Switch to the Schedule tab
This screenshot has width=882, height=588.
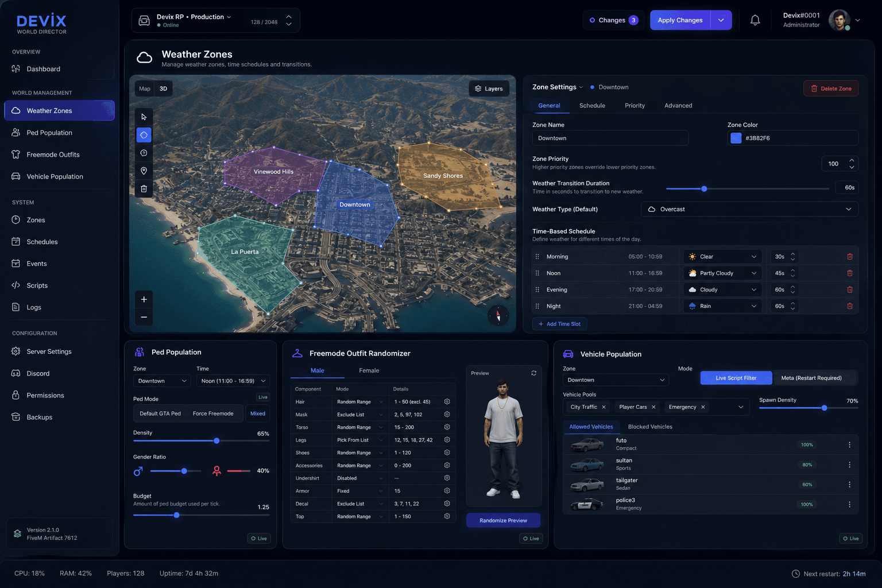(592, 106)
